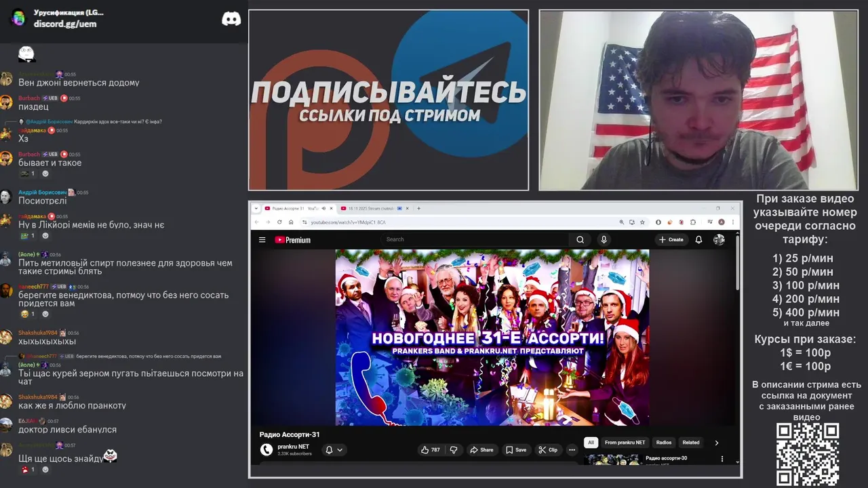Viewport: 868px width, 488px height.
Task: Click chat message "хыхыхыхыхы"
Action: (x=47, y=342)
